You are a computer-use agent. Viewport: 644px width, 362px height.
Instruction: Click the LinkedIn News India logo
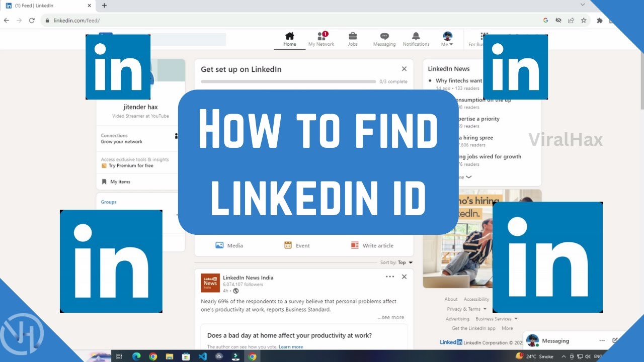tap(210, 283)
